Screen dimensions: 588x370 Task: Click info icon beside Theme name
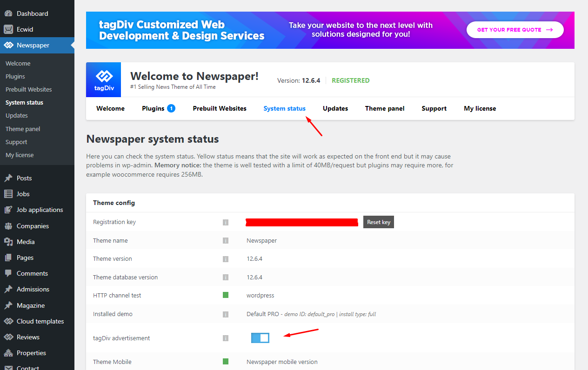[226, 241]
